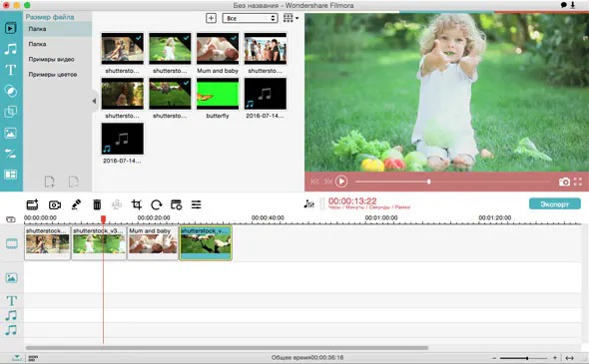Click the chat bubble icon in title bar
Viewport: 589px width, 364px height.
pos(564,5)
